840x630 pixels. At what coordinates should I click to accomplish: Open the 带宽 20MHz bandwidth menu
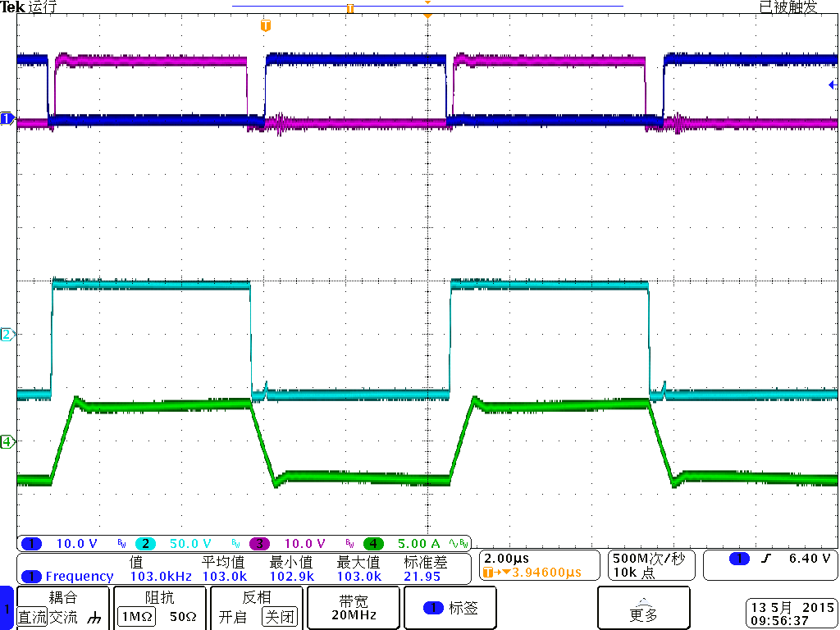[353, 608]
